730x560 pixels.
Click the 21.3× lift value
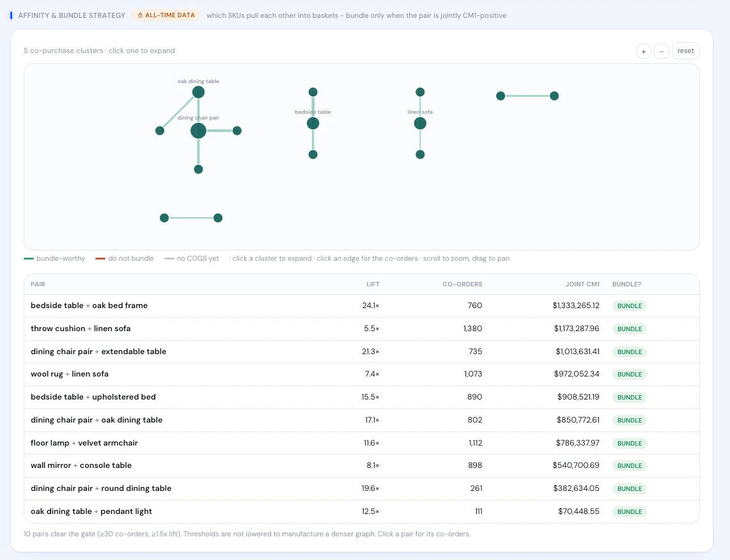(371, 352)
